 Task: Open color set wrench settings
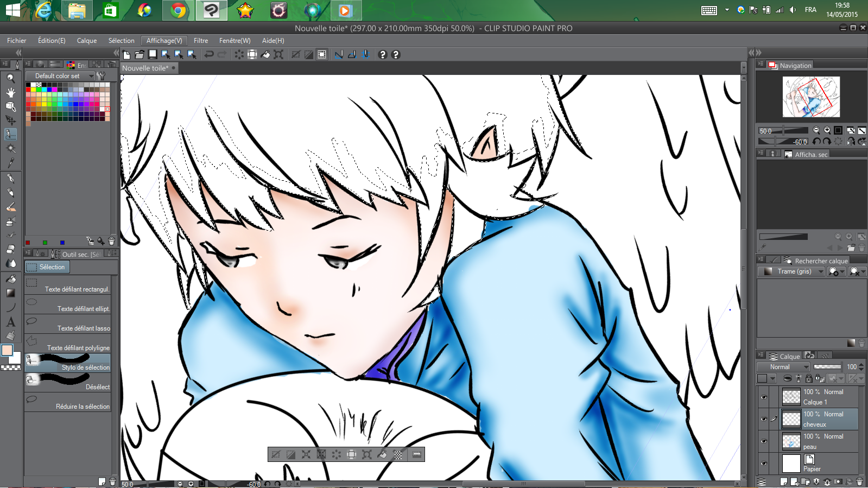pos(101,76)
